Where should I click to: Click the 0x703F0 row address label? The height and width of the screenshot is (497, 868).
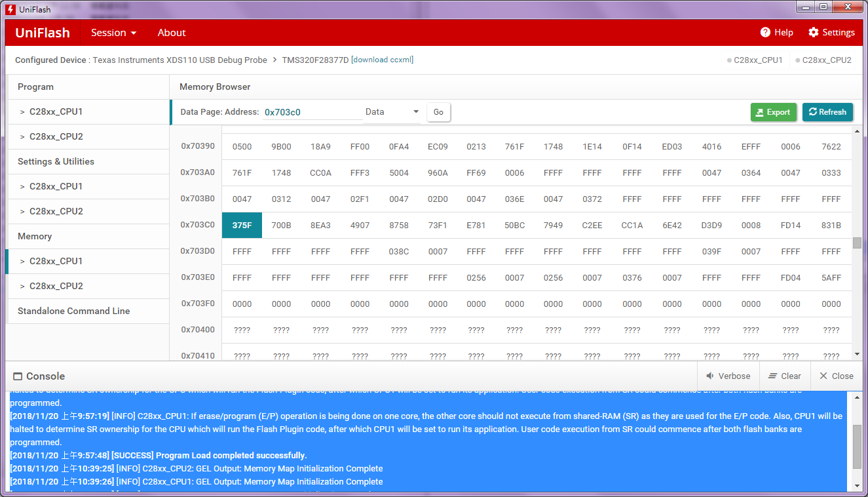click(198, 304)
